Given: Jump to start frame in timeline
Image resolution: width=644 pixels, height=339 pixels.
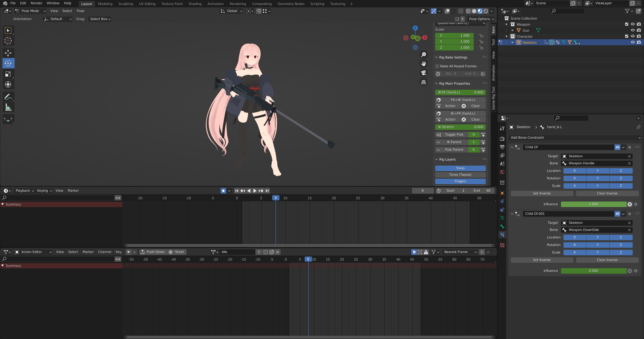Looking at the screenshot, I should [237, 191].
